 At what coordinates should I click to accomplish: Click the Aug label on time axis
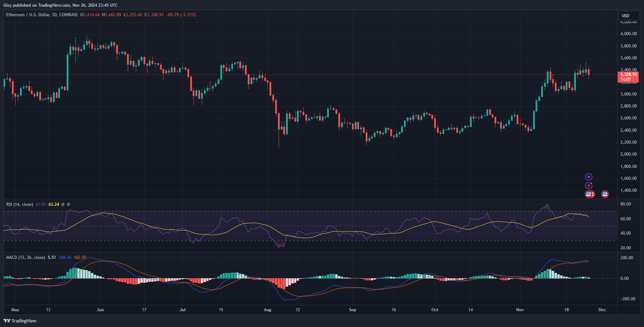(x=268, y=310)
